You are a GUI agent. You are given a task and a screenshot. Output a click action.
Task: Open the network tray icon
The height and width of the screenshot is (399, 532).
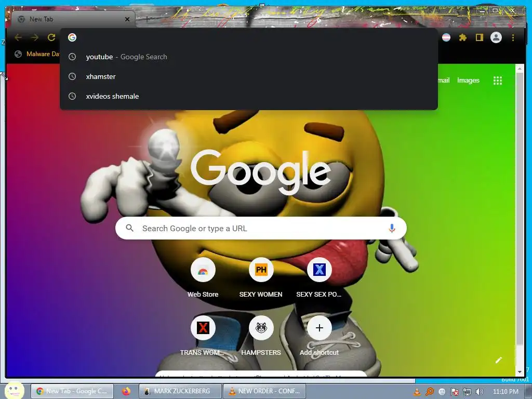pos(467,392)
